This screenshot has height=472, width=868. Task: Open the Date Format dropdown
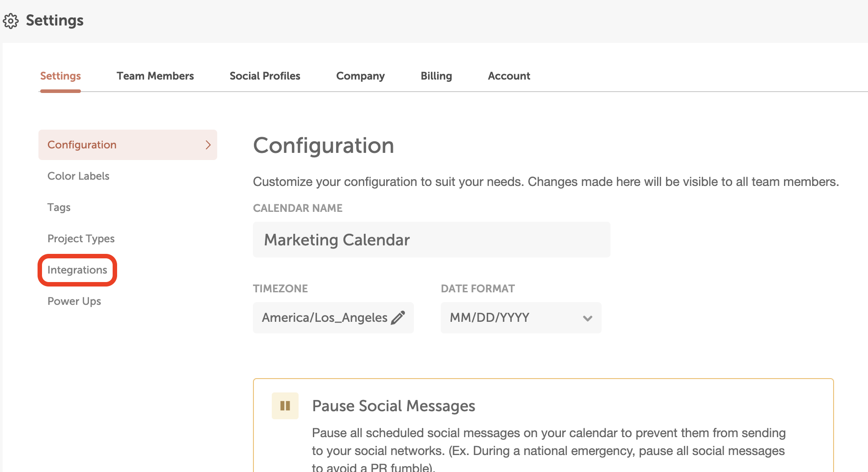click(521, 318)
